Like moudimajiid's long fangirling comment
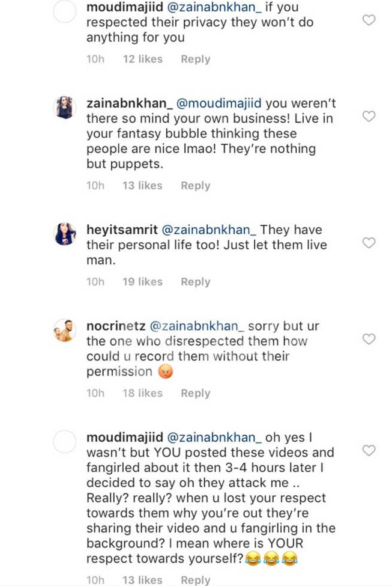Viewport: 392px width, 586px height. coord(369,450)
